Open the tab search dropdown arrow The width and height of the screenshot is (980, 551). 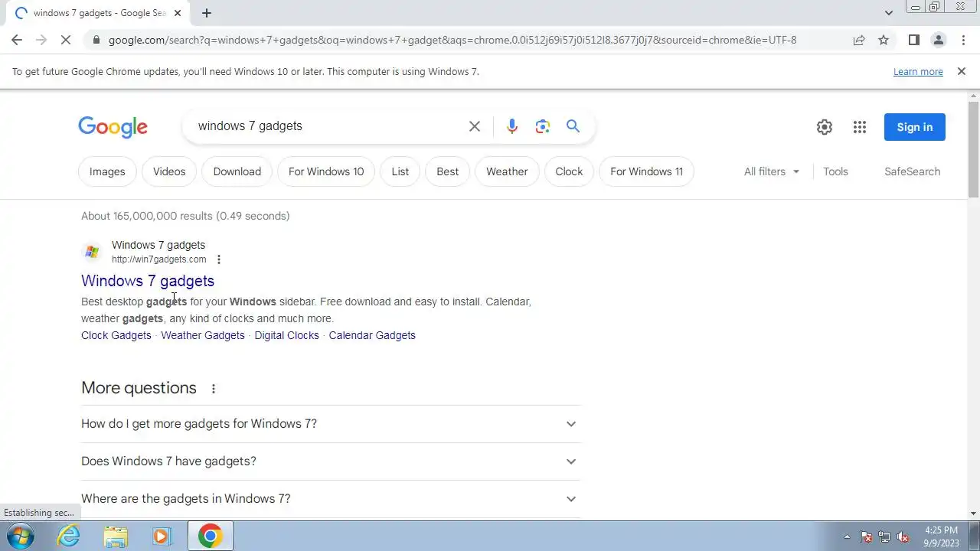coord(888,13)
